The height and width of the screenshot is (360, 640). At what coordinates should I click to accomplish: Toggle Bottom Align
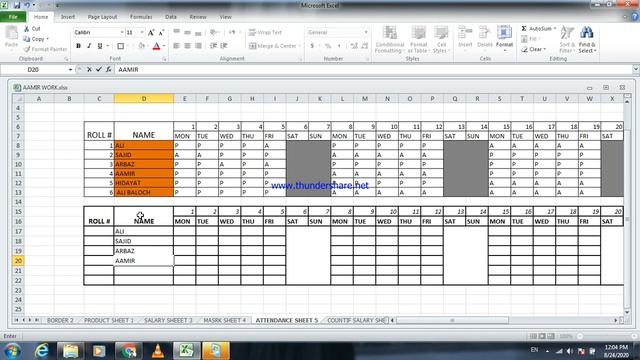(198, 32)
